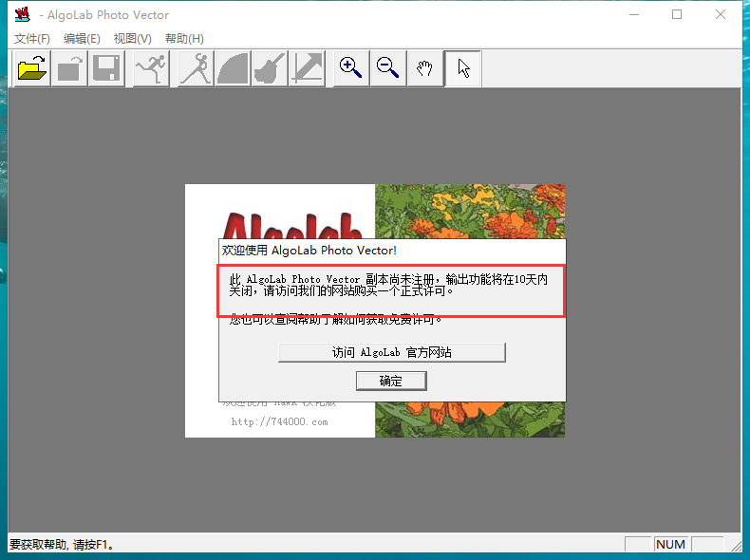
Task: Confirm the dialog with 确定 button
Action: [x=391, y=382]
